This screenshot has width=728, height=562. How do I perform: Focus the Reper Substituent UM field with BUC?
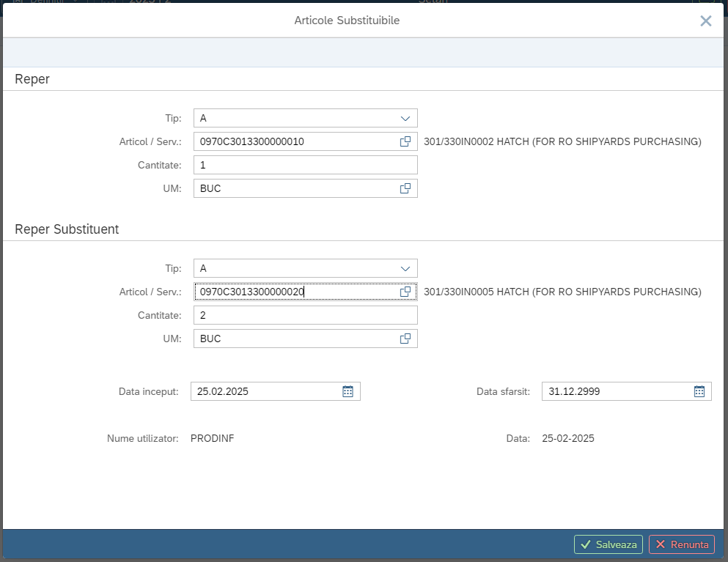tap(296, 339)
